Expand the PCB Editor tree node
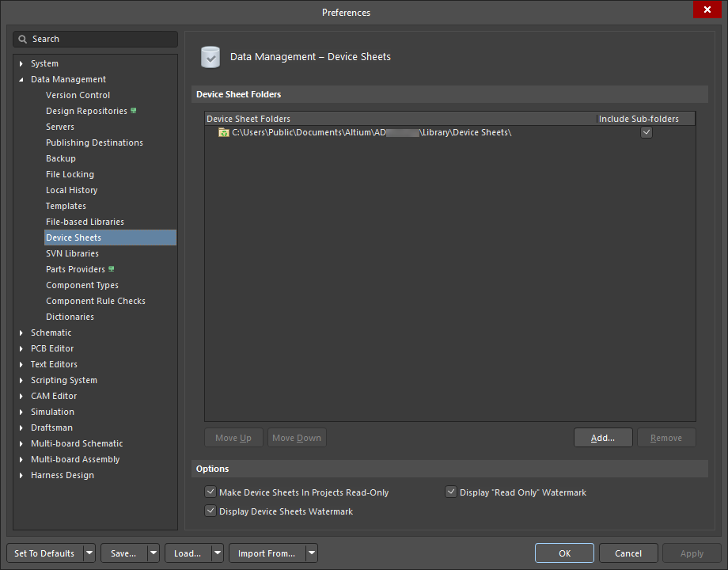Screen dimensions: 728x570 (x=21, y=348)
